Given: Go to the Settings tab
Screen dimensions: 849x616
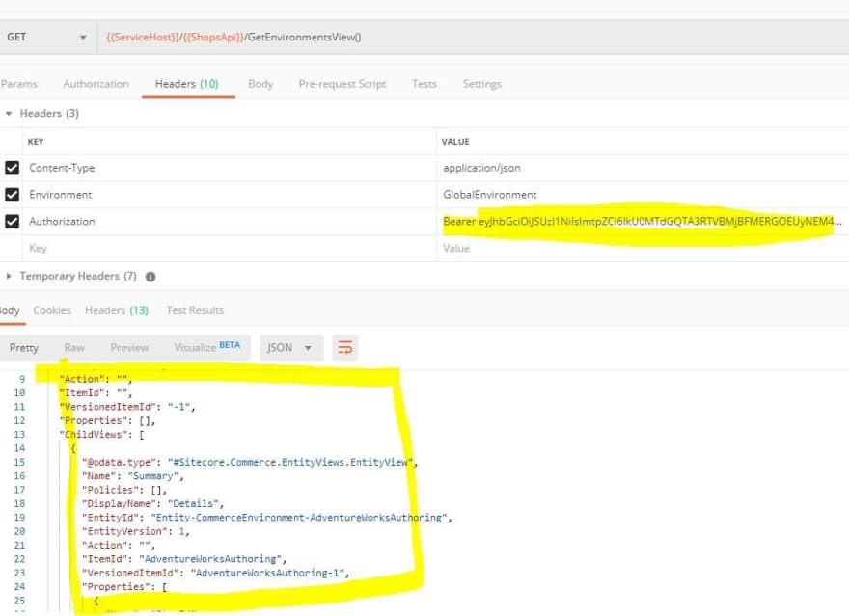Looking at the screenshot, I should (x=481, y=84).
